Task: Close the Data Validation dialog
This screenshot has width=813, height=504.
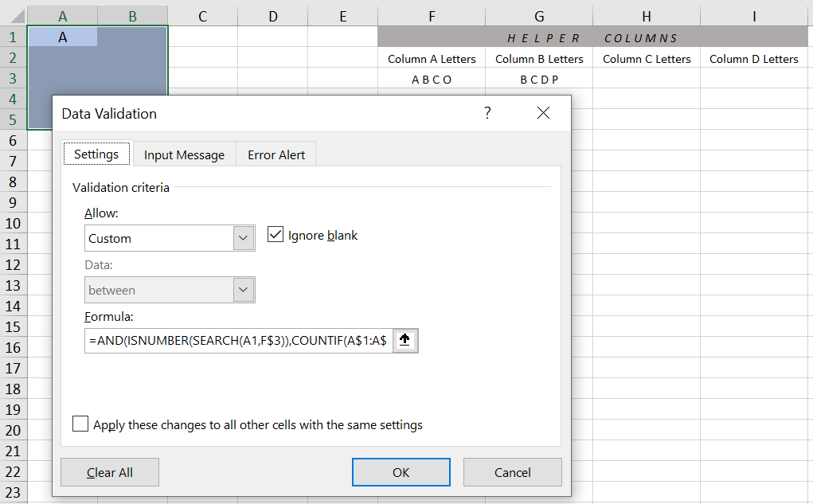Action: (x=543, y=113)
